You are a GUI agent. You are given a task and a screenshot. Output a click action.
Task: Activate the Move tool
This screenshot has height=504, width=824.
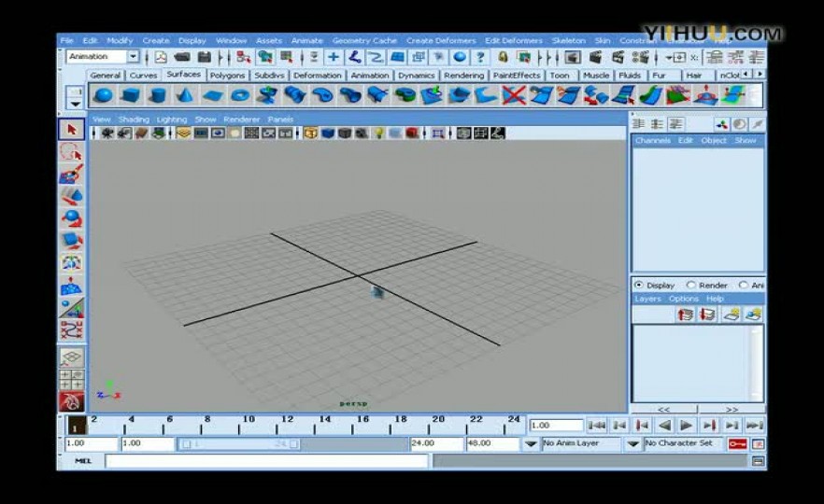click(x=71, y=196)
